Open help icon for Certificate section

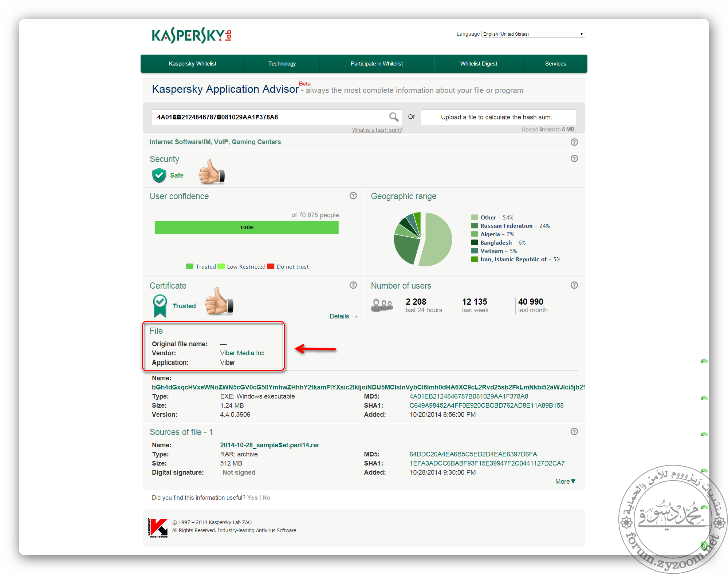(x=353, y=285)
